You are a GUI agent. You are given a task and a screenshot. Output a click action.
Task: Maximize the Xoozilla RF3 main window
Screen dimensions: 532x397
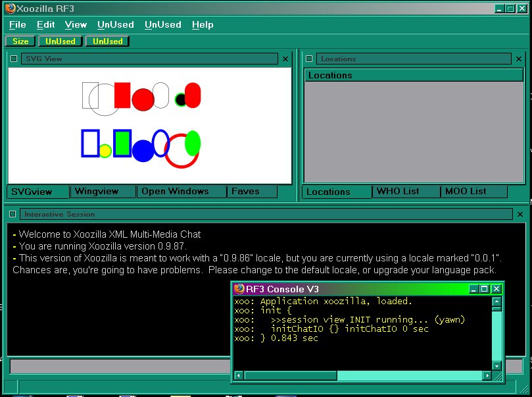510,9
